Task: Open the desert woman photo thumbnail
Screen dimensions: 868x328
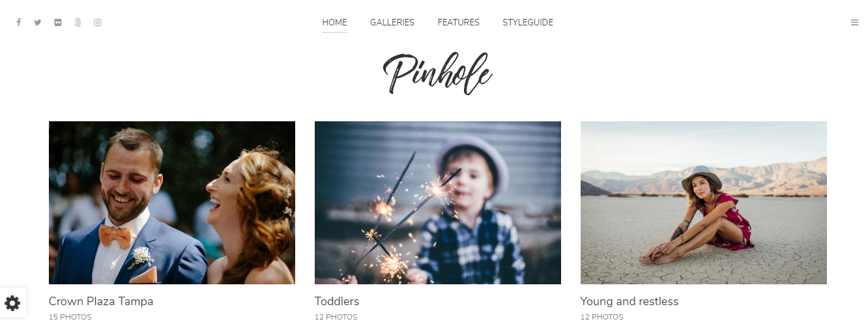Action: coord(704,203)
